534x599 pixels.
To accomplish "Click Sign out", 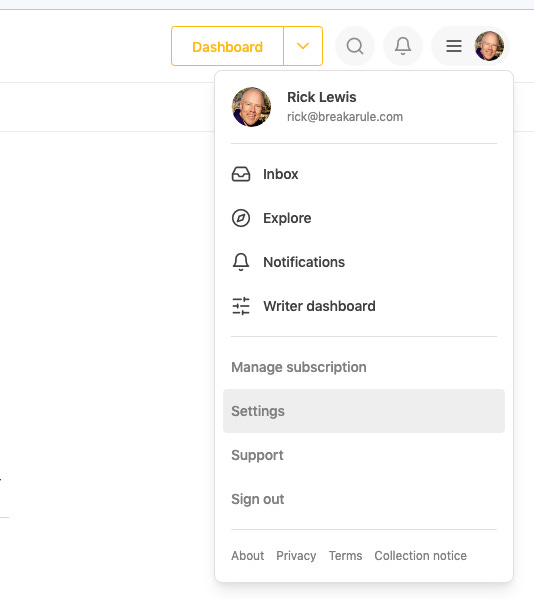I will click(364, 499).
